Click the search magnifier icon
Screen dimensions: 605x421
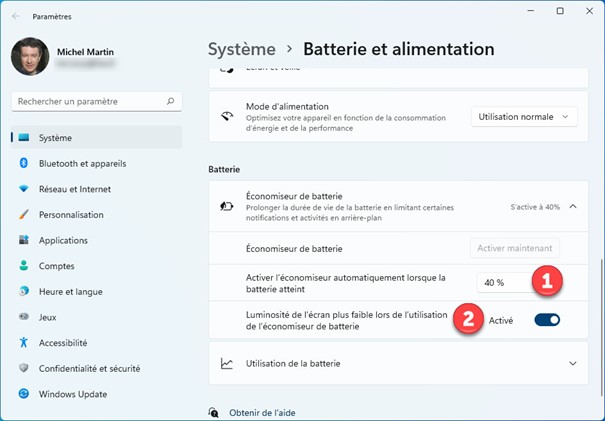(171, 101)
